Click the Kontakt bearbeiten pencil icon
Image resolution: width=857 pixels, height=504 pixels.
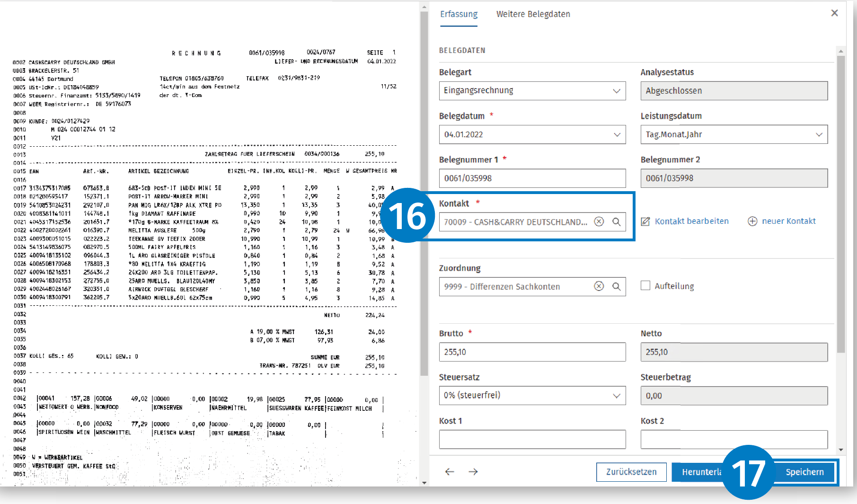[645, 221]
